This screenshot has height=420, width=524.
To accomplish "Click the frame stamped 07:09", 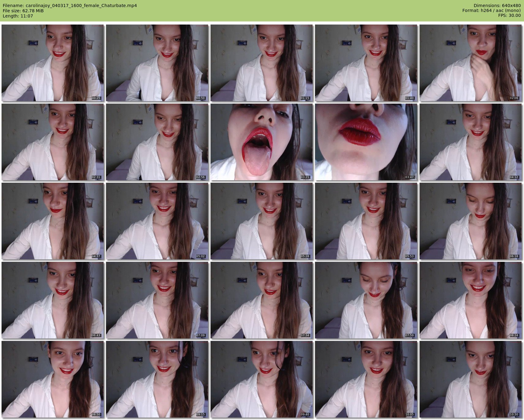I will pos(157,300).
